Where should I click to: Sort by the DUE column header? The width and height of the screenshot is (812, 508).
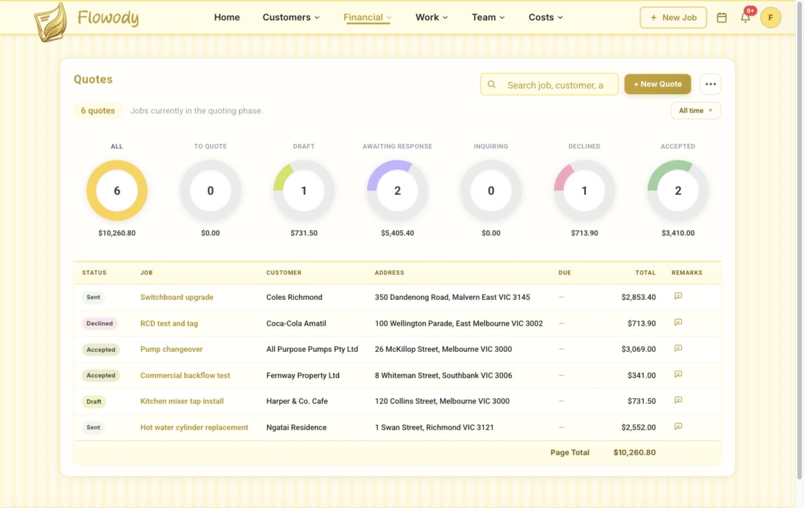(x=564, y=273)
